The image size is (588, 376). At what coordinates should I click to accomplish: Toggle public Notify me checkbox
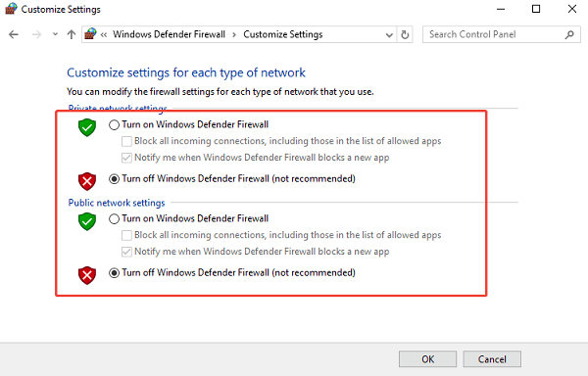click(126, 252)
